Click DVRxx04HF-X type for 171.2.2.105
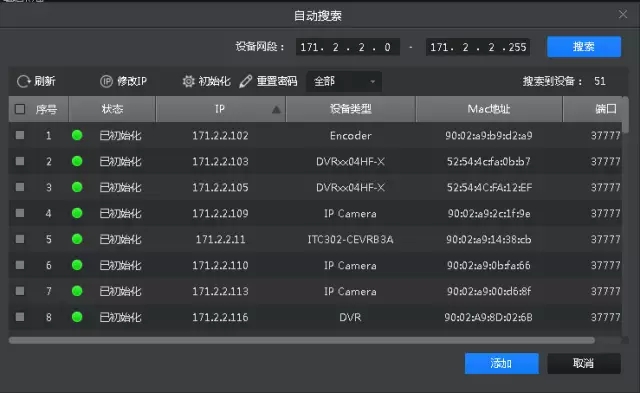This screenshot has height=393, width=640. 351,187
